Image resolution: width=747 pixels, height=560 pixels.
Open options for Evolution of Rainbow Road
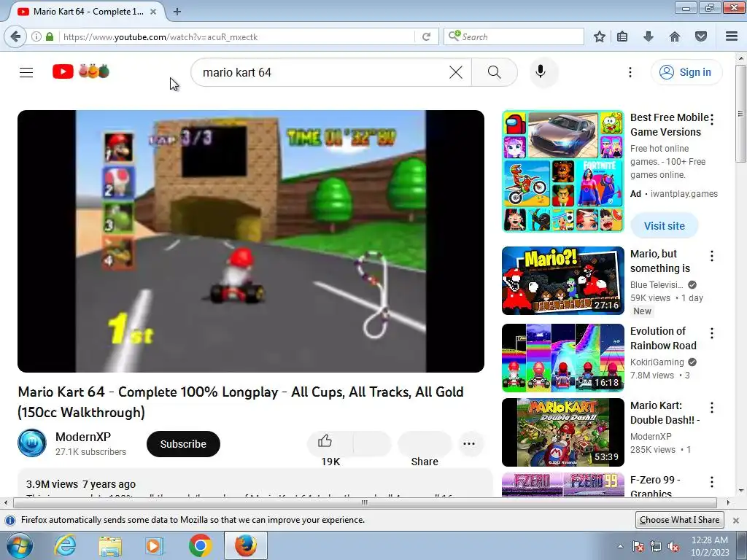[712, 333]
